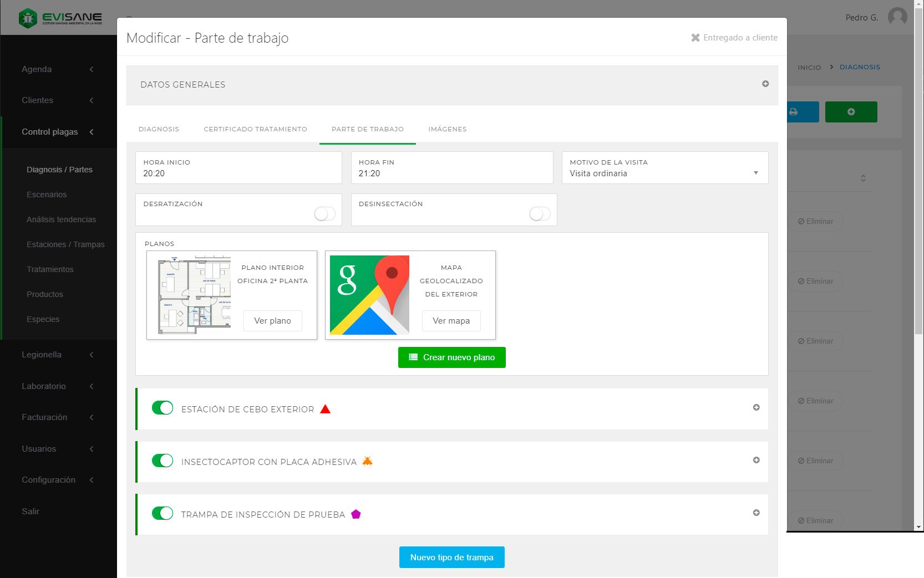Image resolution: width=924 pixels, height=578 pixels.
Task: Click Salir in the sidebar
Action: click(x=31, y=511)
